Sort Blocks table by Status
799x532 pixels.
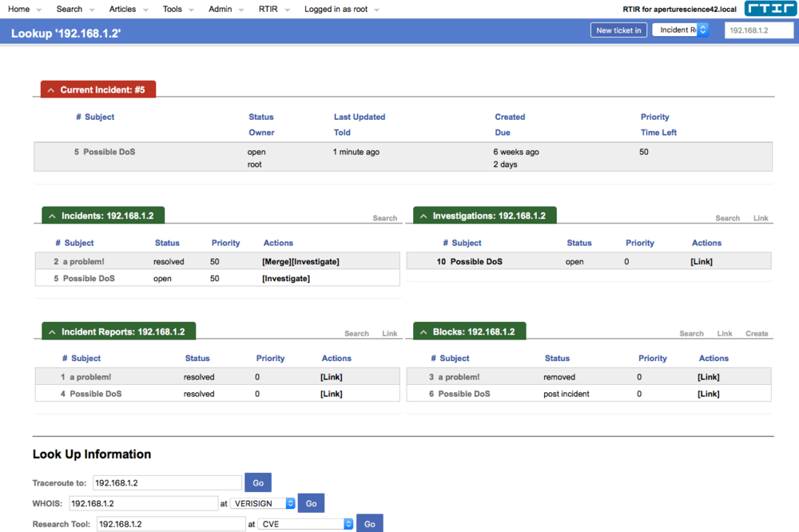point(557,358)
